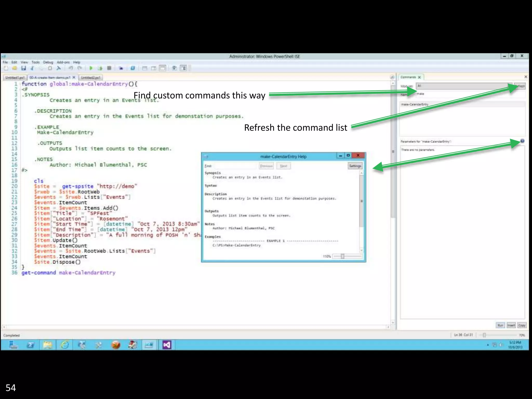Click the Refresh button in Commands pane
Screen dimensions: 532x399
tap(520, 86)
